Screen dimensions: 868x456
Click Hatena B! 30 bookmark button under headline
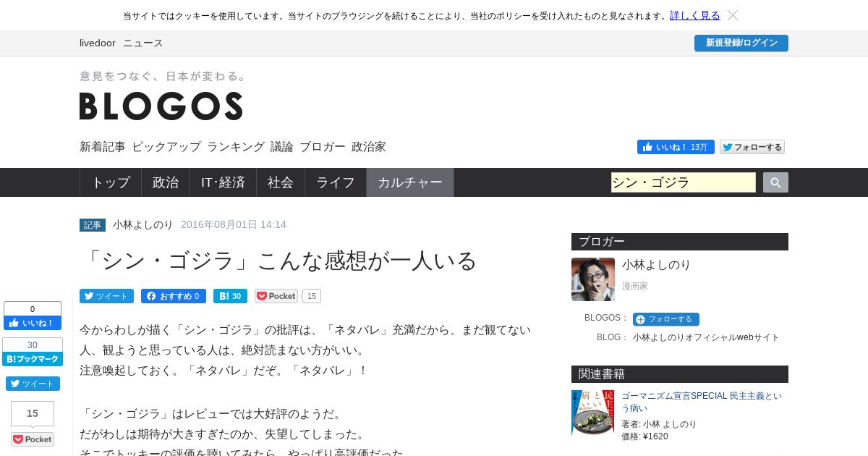[230, 296]
